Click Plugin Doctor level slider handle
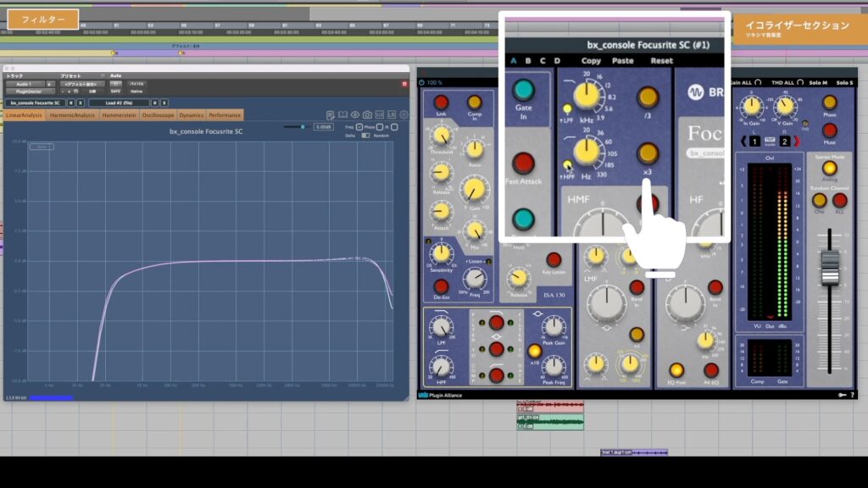 point(303,127)
